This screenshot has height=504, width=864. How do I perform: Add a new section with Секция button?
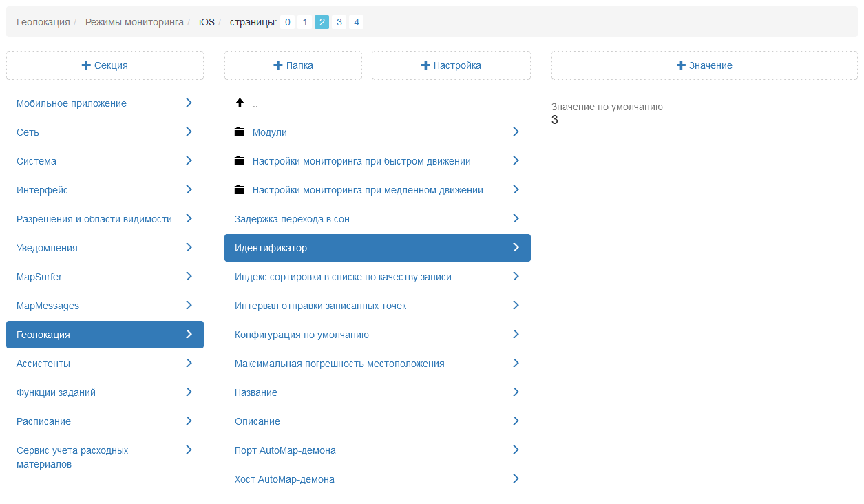pyautogui.click(x=105, y=65)
